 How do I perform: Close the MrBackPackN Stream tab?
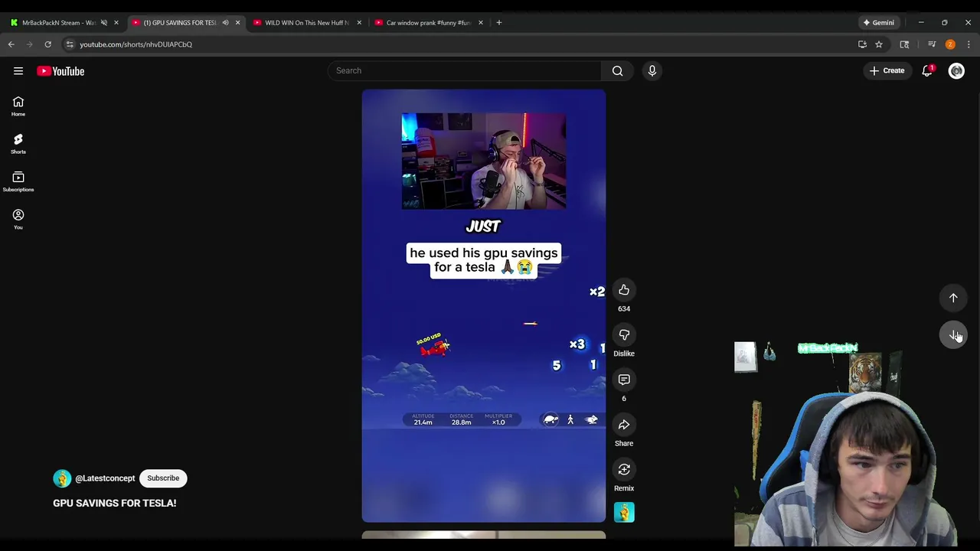[x=116, y=23]
